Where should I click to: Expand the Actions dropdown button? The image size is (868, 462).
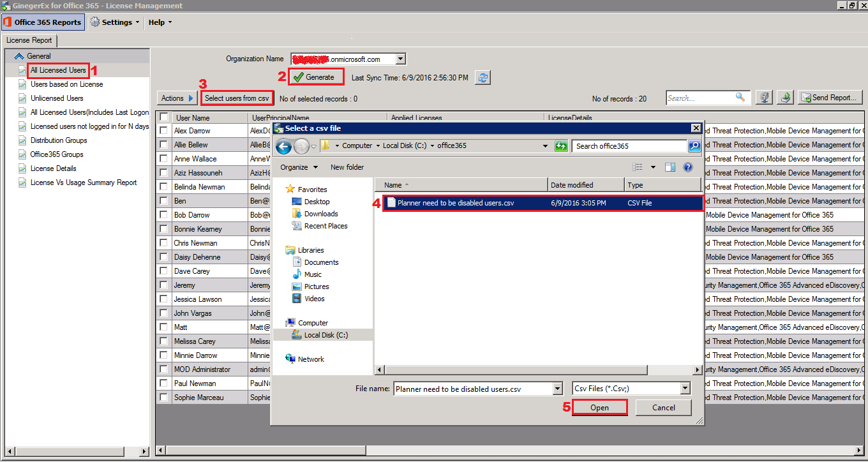(x=177, y=98)
